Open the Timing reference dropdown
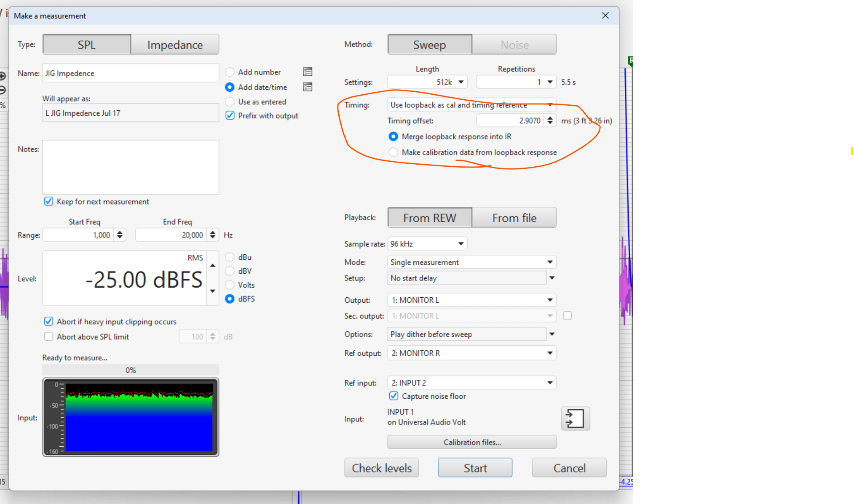This screenshot has height=504, width=854. pyautogui.click(x=472, y=105)
